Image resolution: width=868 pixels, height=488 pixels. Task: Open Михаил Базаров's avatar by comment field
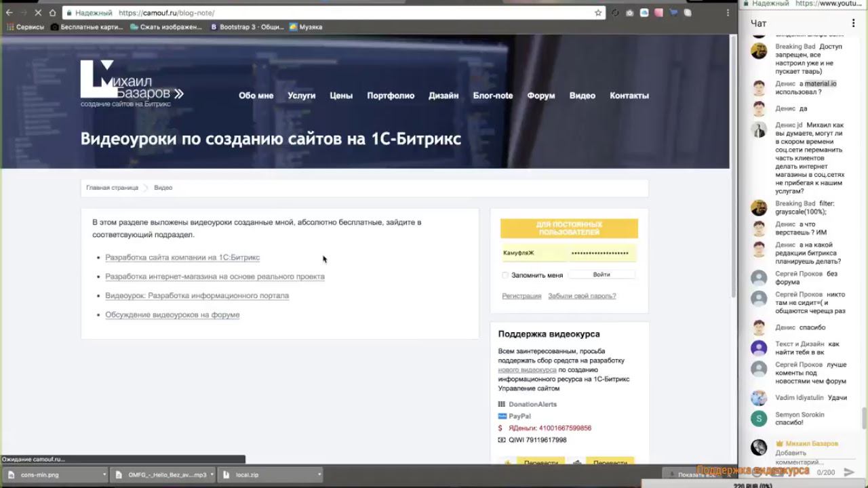click(759, 447)
